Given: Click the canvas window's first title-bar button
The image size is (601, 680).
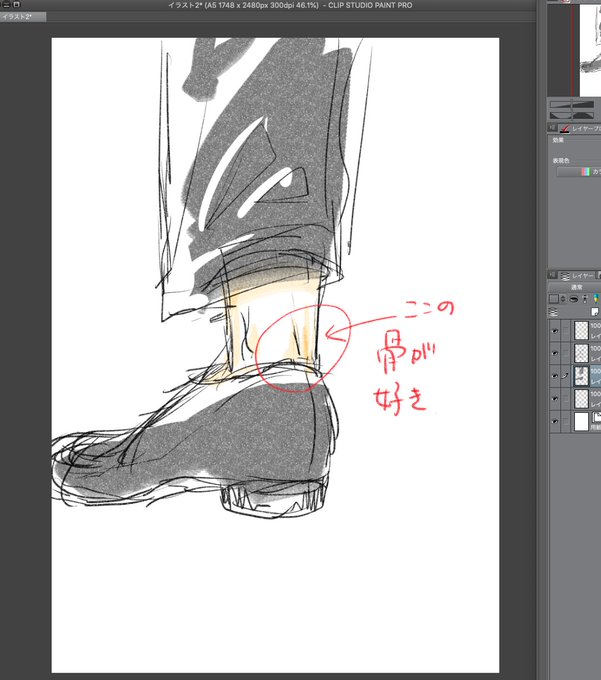Looking at the screenshot, I should 7,4.
